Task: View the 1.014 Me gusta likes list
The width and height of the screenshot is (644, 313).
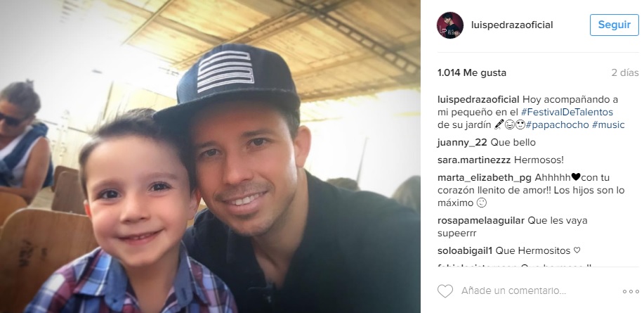Action: pyautogui.click(x=472, y=73)
